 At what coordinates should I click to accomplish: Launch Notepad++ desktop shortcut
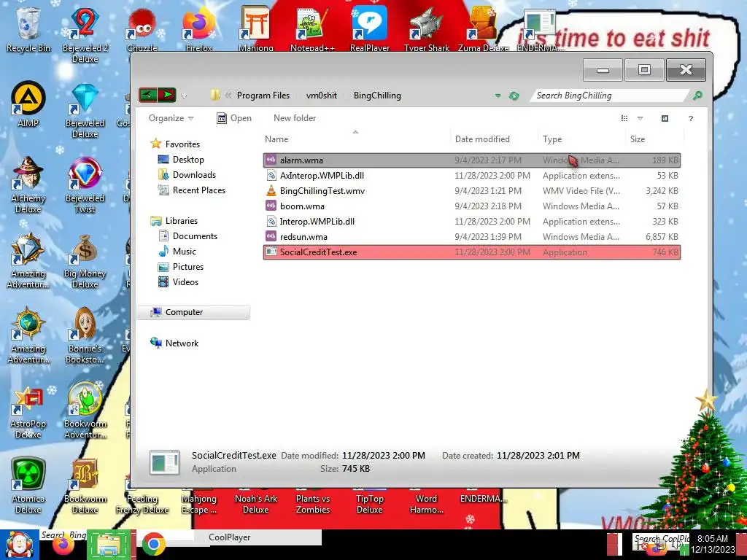pos(312,29)
